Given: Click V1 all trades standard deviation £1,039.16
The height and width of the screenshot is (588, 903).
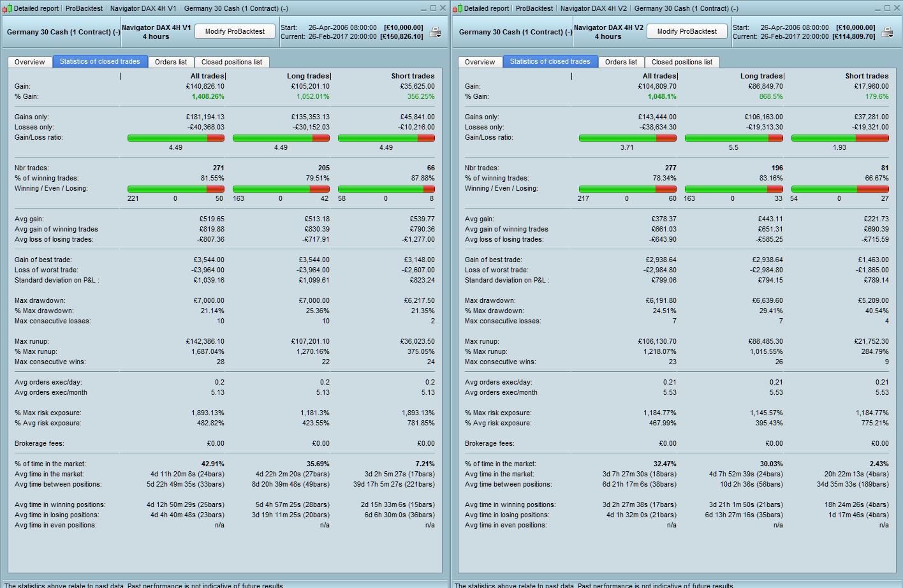Looking at the screenshot, I should (209, 280).
